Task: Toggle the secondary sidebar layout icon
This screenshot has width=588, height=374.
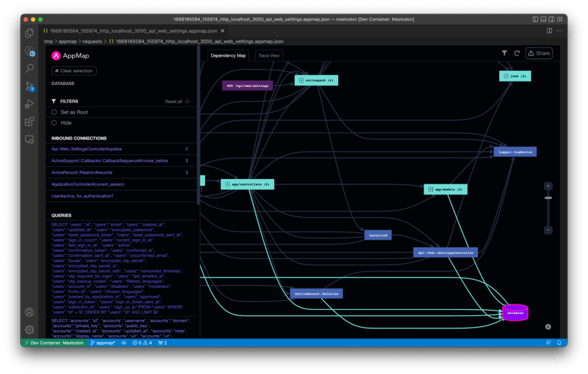Action: pos(552,19)
